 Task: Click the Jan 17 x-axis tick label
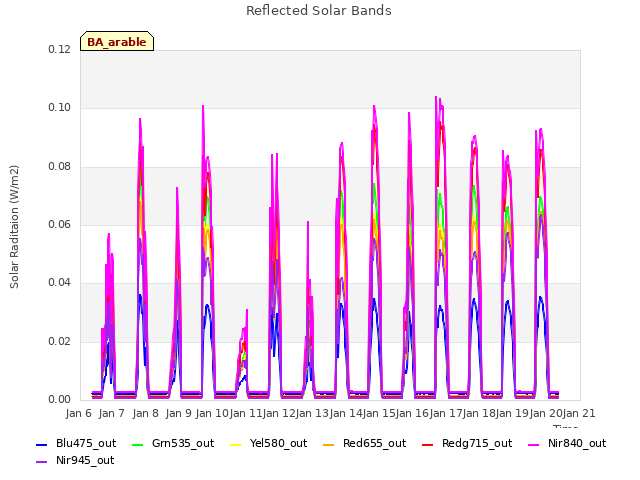[x=446, y=413]
